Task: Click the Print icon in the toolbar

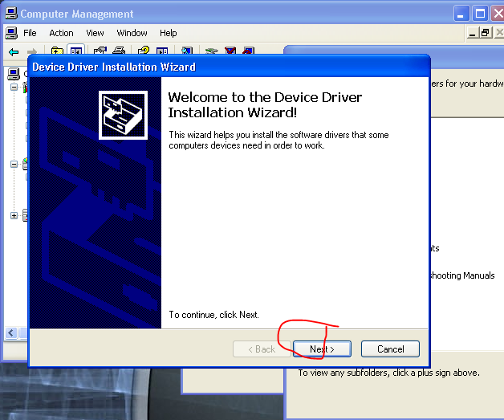Action: [x=119, y=51]
